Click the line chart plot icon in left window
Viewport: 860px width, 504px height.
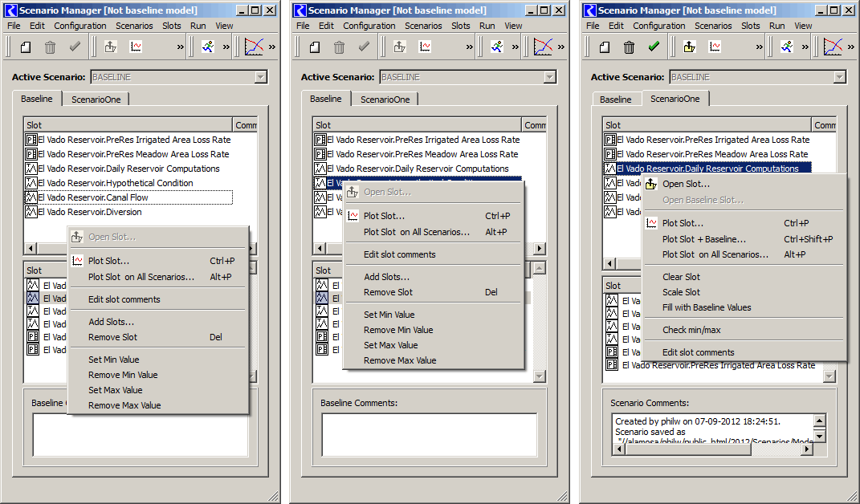[254, 47]
